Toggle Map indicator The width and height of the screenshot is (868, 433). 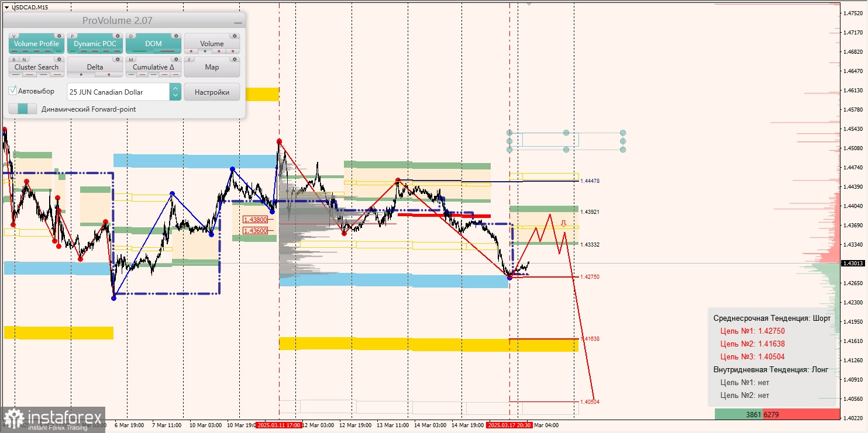(x=212, y=67)
